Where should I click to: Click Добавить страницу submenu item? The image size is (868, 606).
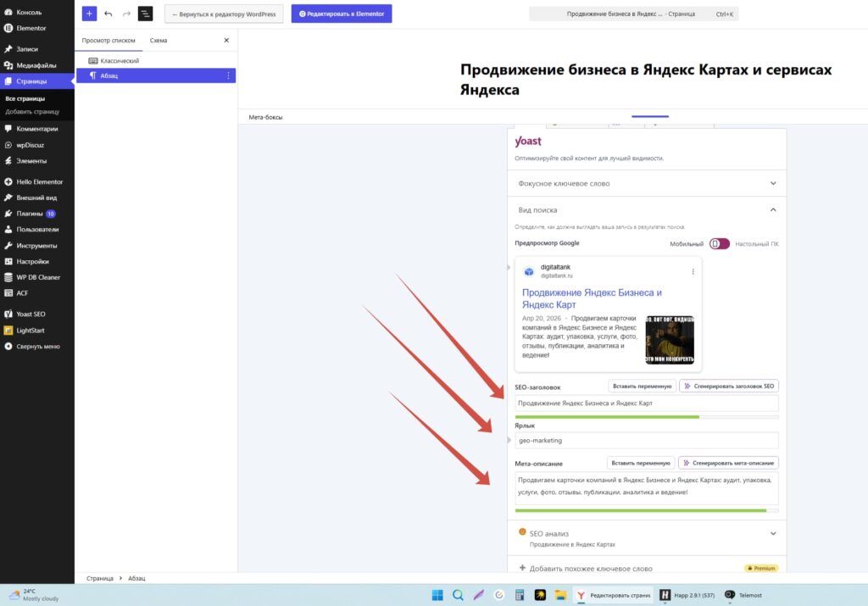pos(32,112)
